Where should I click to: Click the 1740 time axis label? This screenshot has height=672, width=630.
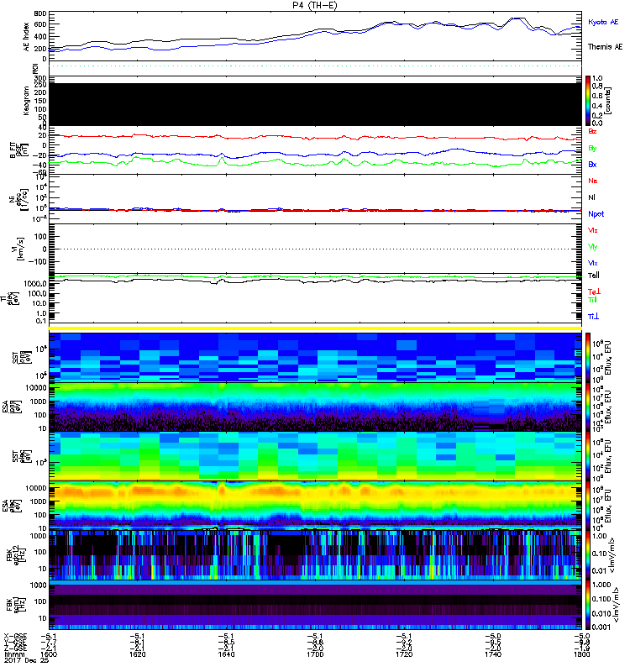(493, 654)
